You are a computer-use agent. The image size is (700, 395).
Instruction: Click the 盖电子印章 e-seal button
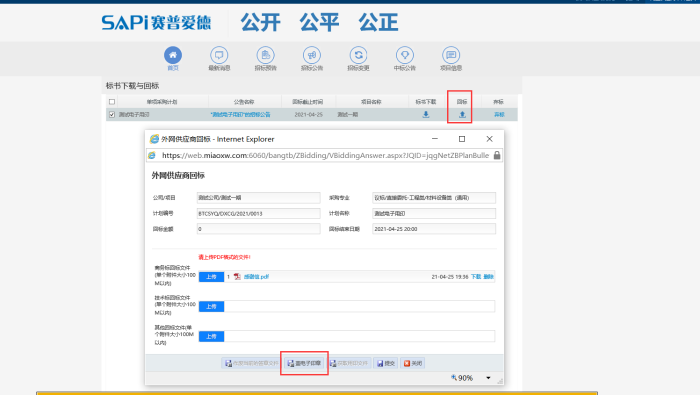coord(304,363)
